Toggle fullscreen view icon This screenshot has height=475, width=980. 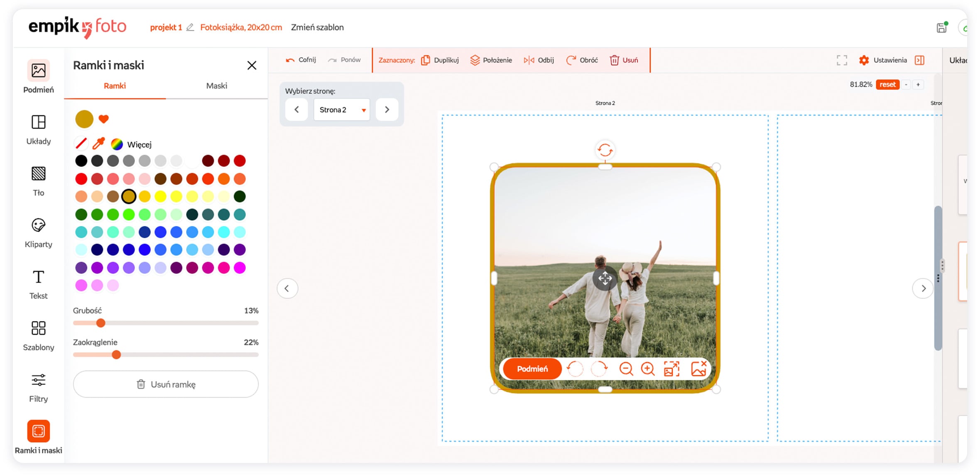(842, 60)
